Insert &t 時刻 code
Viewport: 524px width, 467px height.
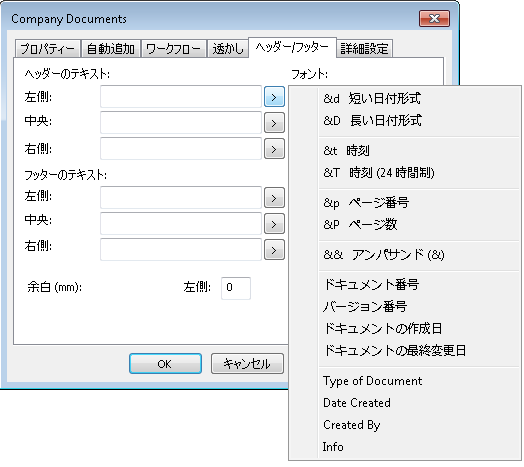click(x=404, y=151)
